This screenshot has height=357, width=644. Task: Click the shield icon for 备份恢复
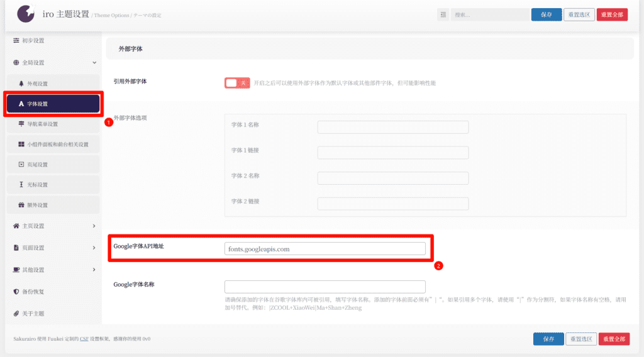coord(16,292)
